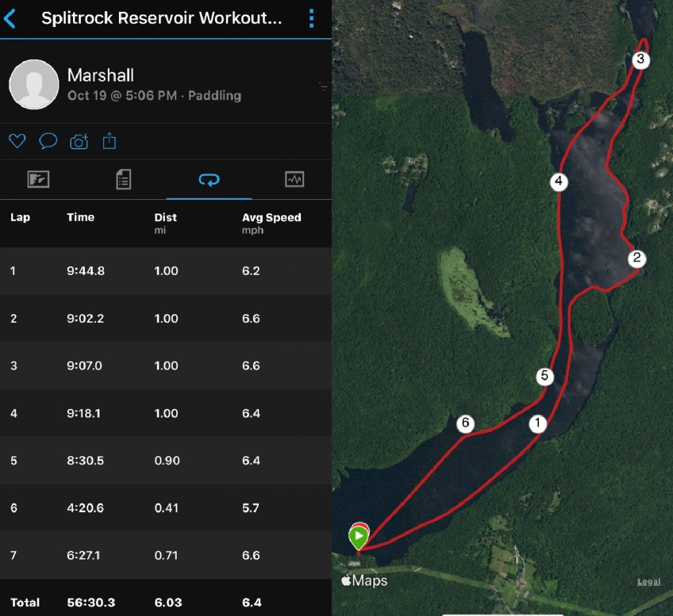The width and height of the screenshot is (673, 616).
Task: Tap the green start marker on map
Action: (358, 538)
